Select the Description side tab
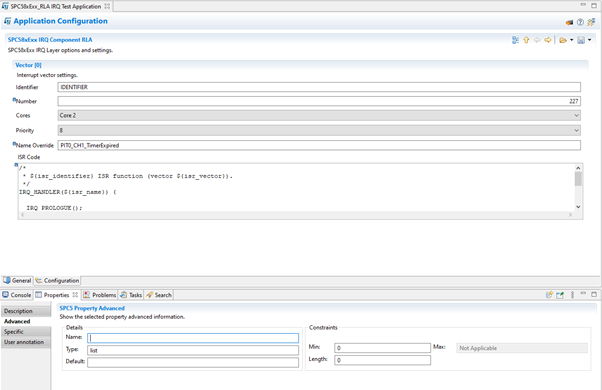 click(26, 311)
